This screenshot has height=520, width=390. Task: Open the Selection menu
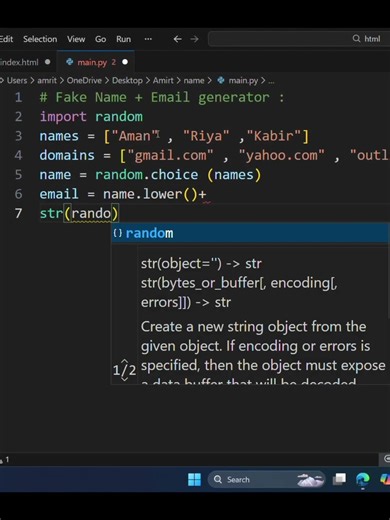click(x=40, y=39)
